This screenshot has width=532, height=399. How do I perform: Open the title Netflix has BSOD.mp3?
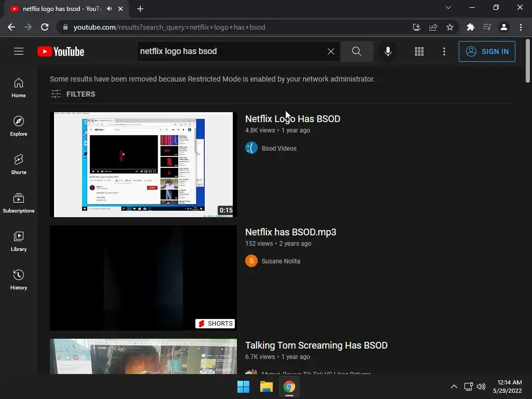click(290, 232)
